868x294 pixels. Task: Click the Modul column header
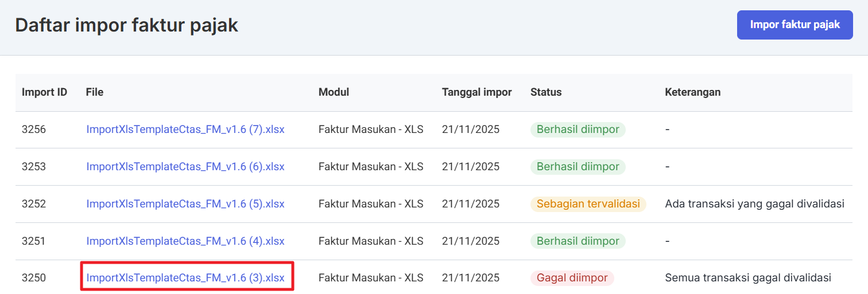point(334,92)
